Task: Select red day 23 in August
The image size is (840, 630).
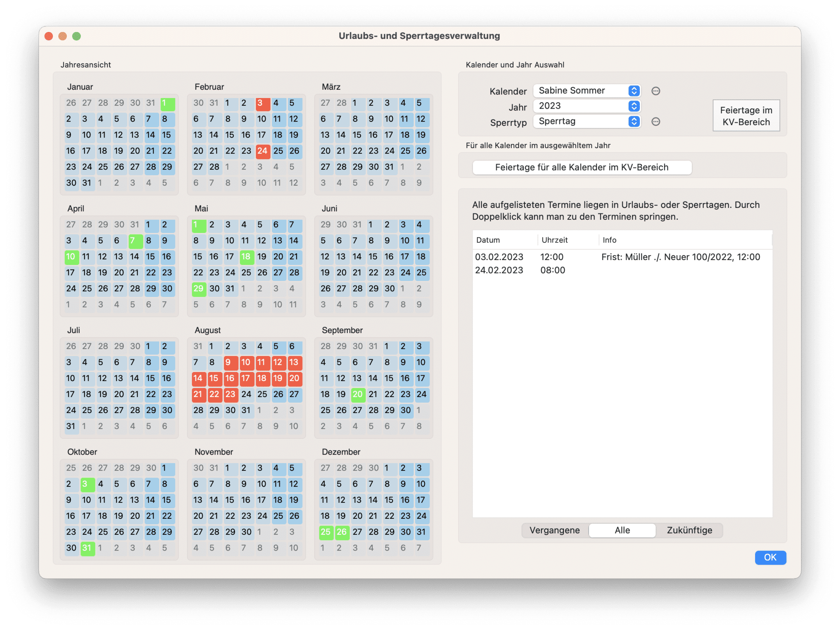Action: pos(231,395)
